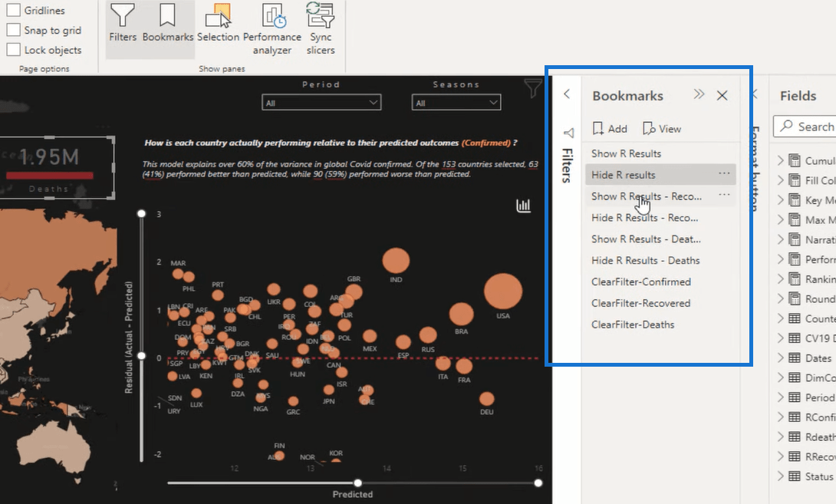
Task: Close the Bookmarks pane
Action: [722, 95]
